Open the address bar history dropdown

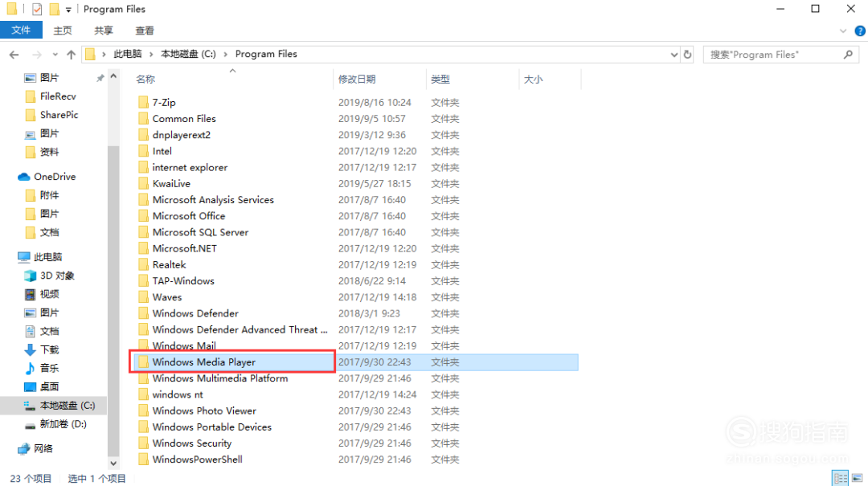[674, 55]
